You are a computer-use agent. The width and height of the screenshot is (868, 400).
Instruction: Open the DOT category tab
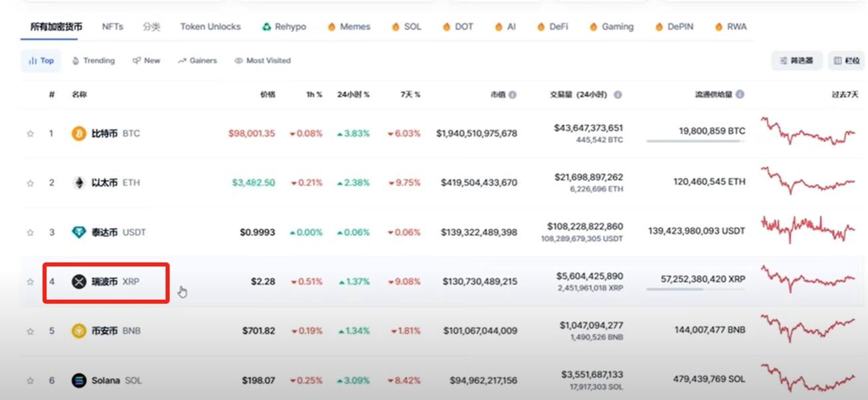[458, 27]
